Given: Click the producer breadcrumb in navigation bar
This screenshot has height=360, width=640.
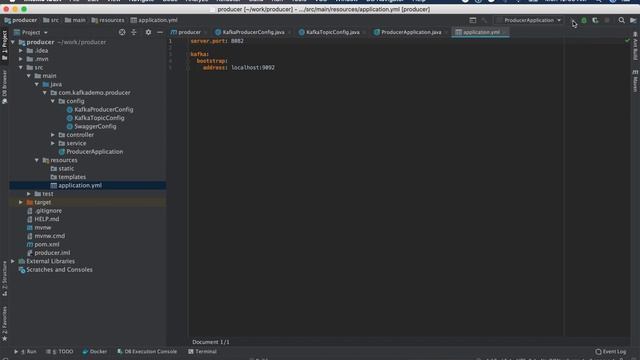Looking at the screenshot, I should click(20, 20).
